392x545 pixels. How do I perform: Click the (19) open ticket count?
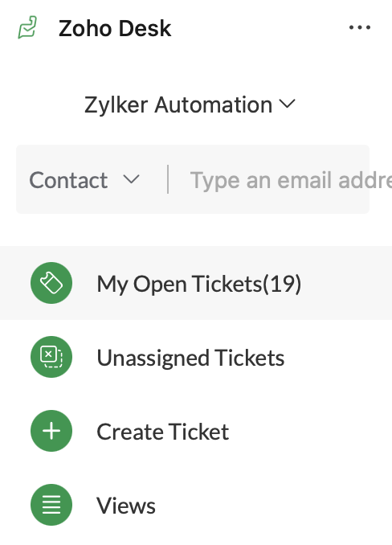pyautogui.click(x=282, y=284)
